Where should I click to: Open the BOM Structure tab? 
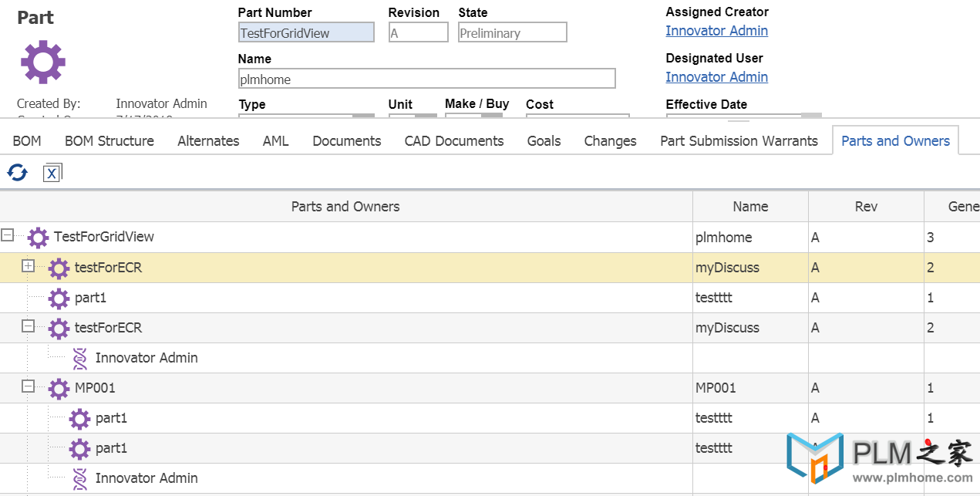109,140
